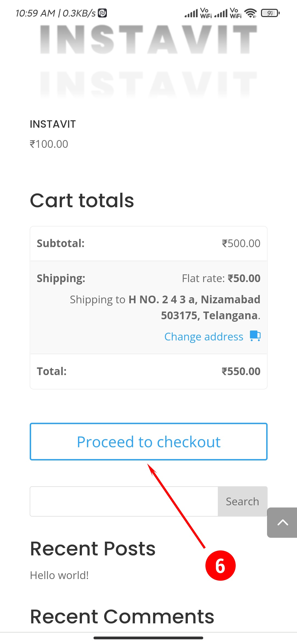Screen dimensions: 297x644
Task: Tap the second VoWiFi signal strength icon
Action: [228, 13]
